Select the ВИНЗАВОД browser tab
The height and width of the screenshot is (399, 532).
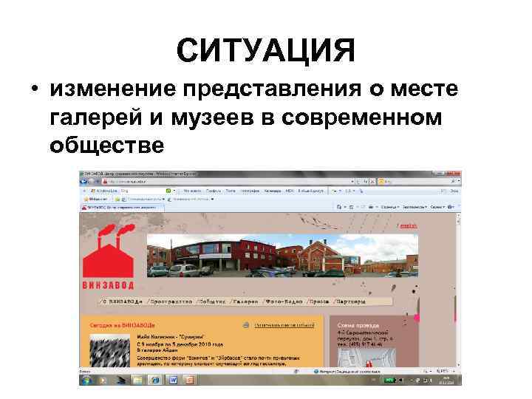(122, 208)
